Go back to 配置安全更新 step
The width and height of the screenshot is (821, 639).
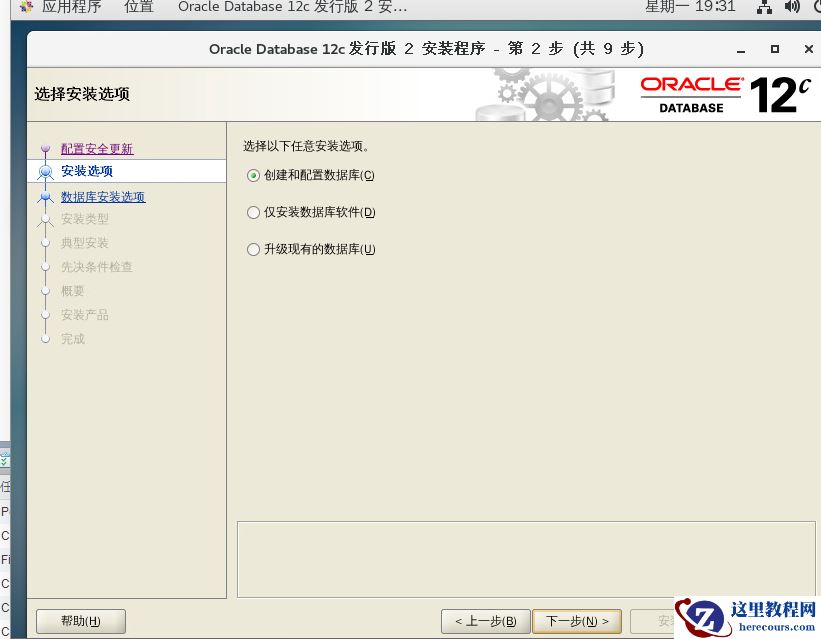97,149
